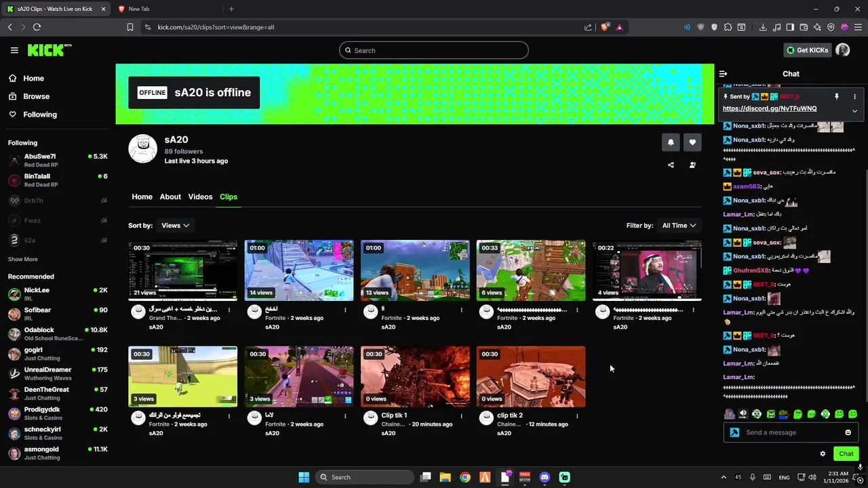Click the notification bell on sA20 channel
Screen dimensions: 868x488
[x=671, y=142]
